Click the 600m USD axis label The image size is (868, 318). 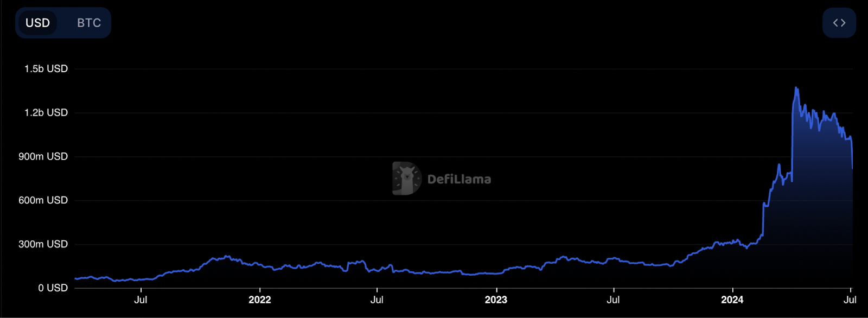pos(43,200)
